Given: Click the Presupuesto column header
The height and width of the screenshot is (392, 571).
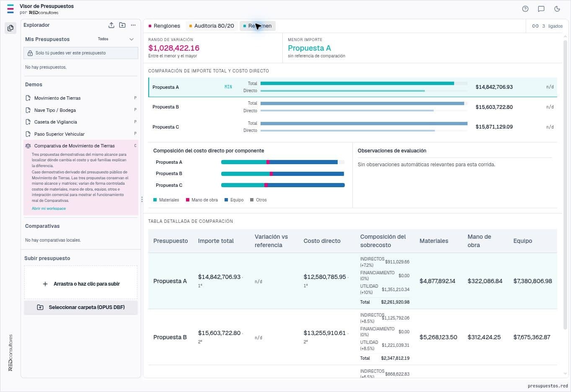Looking at the screenshot, I should coord(171,241).
